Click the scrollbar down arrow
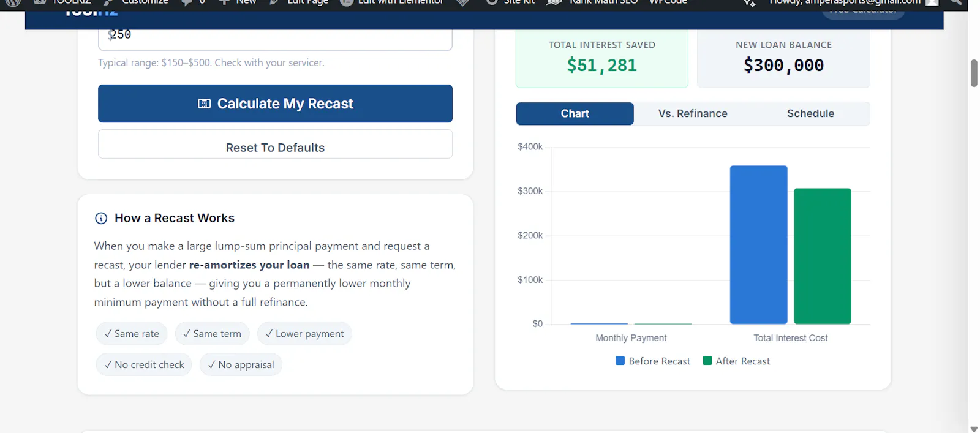The width and height of the screenshot is (980, 433). click(x=974, y=429)
